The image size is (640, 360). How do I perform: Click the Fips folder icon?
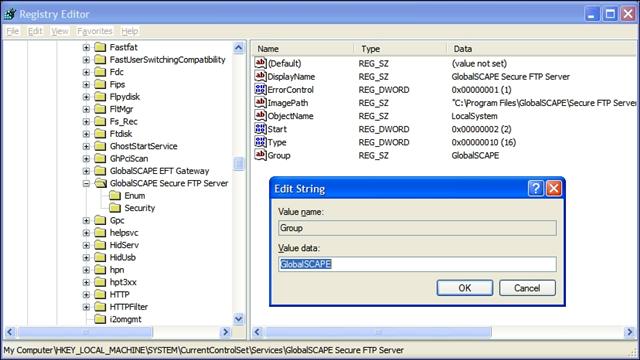(x=100, y=84)
